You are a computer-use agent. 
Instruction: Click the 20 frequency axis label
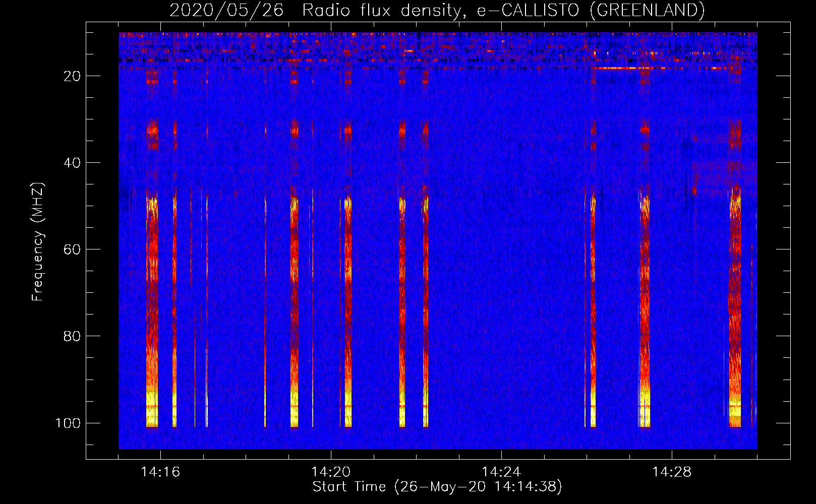pyautogui.click(x=72, y=76)
